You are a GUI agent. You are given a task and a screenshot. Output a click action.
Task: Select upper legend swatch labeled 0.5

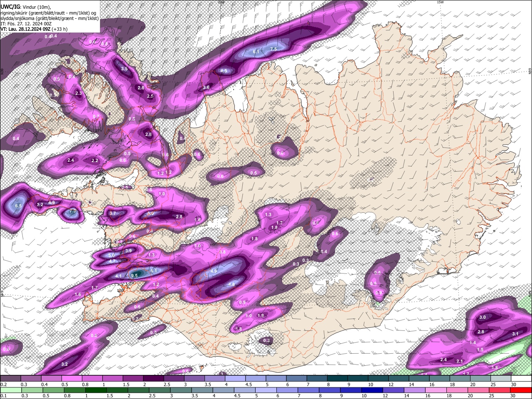pos(71,379)
